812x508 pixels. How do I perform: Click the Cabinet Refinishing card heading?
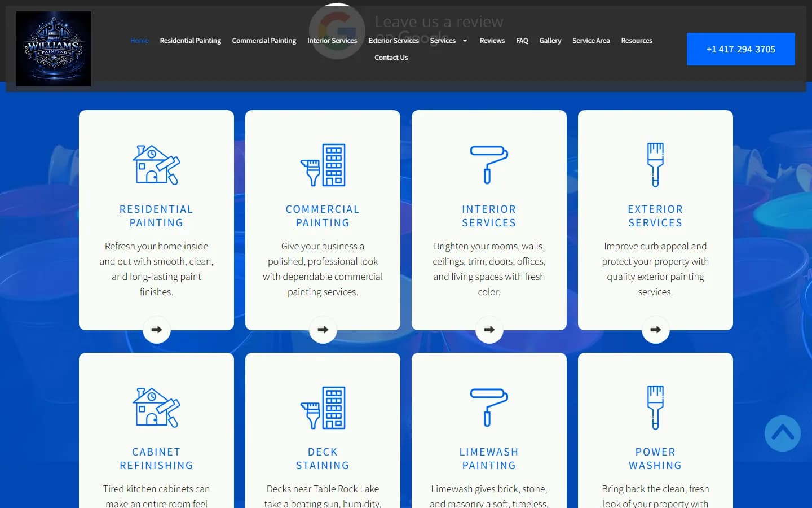coord(156,459)
